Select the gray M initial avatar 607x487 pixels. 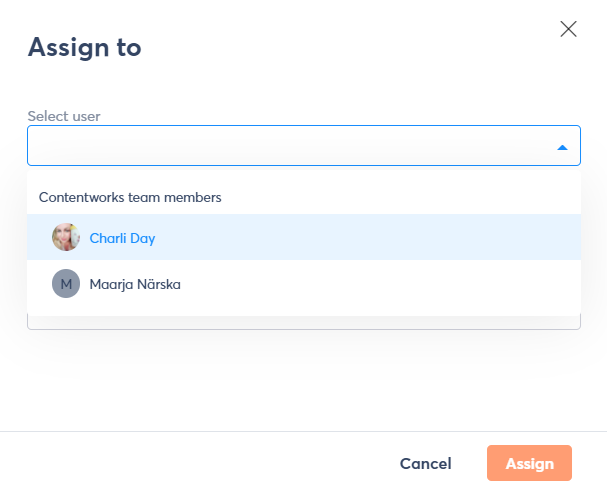[x=66, y=284]
